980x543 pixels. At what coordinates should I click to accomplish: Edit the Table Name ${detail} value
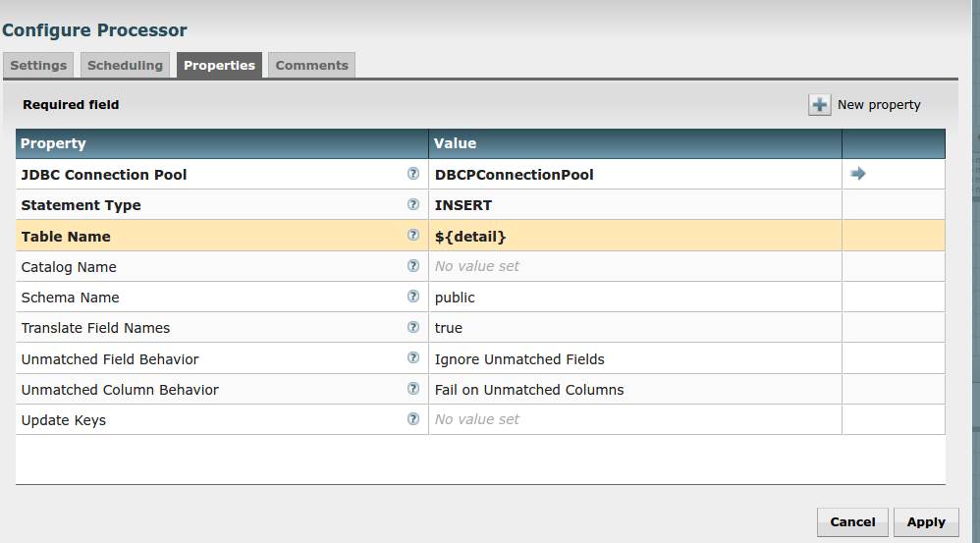point(634,237)
